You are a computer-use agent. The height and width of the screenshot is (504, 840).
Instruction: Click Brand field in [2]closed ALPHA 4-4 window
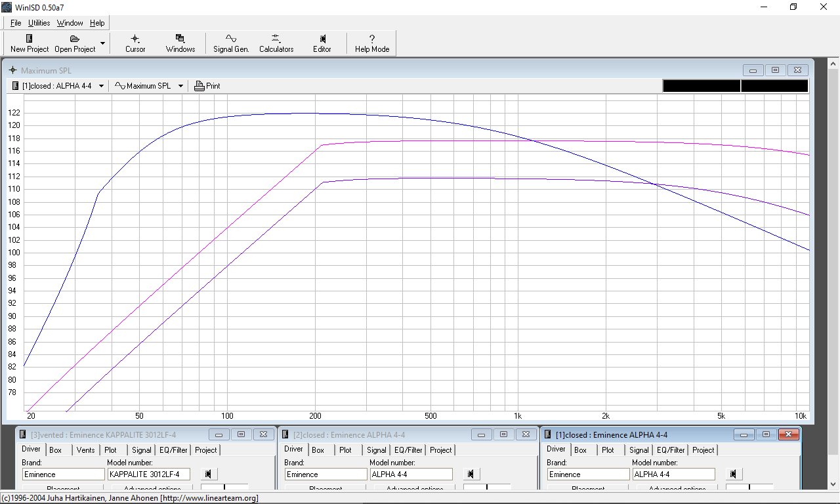(x=325, y=474)
